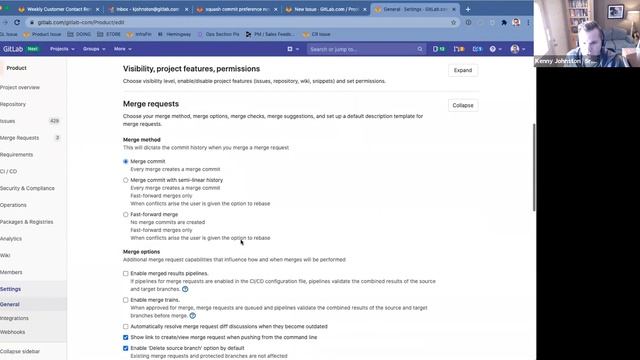Open Project overview in sidebar
The height and width of the screenshot is (360, 640).
(x=20, y=87)
